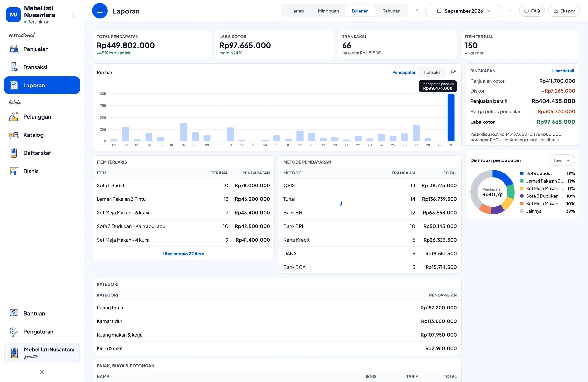Click the Sofa L Sudut item row

(x=183, y=185)
